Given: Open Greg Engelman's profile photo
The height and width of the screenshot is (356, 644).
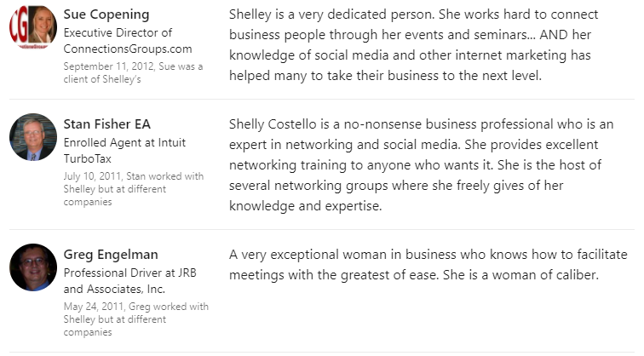Looking at the screenshot, I should pos(33,267).
